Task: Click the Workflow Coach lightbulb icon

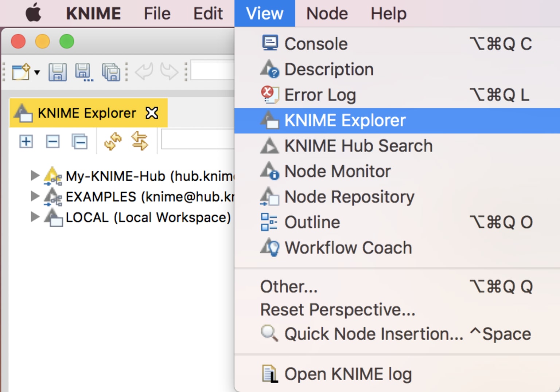Action: tap(270, 247)
